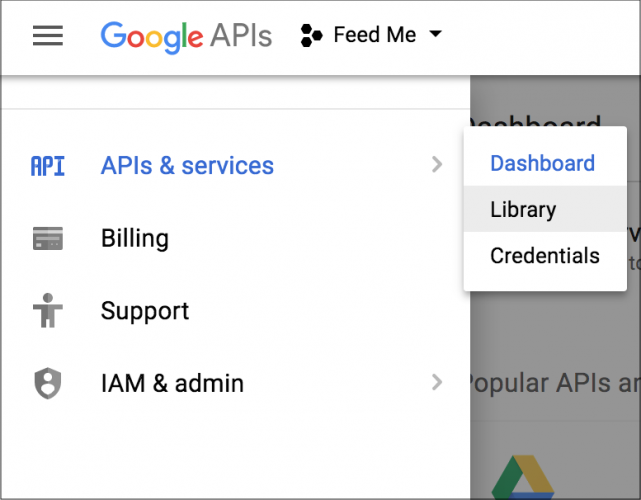Click the Billing credit card icon
Screen dimensions: 641x500
point(48,238)
